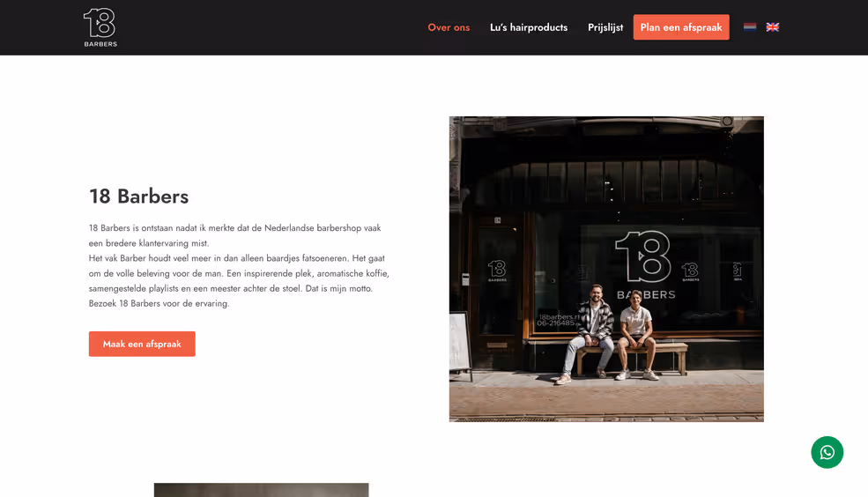Click the wooden bench in the storefront photo

click(x=632, y=358)
